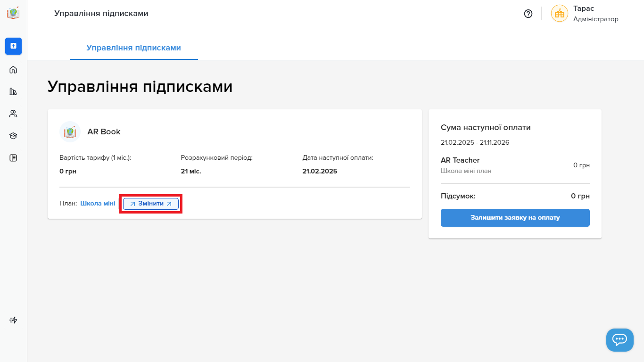644x362 pixels.
Task: Click the orange school avatar icon
Action: tap(560, 14)
